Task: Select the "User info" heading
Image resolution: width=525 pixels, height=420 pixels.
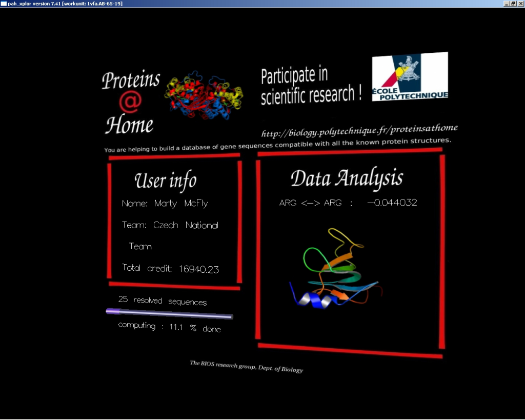Action: tap(165, 181)
